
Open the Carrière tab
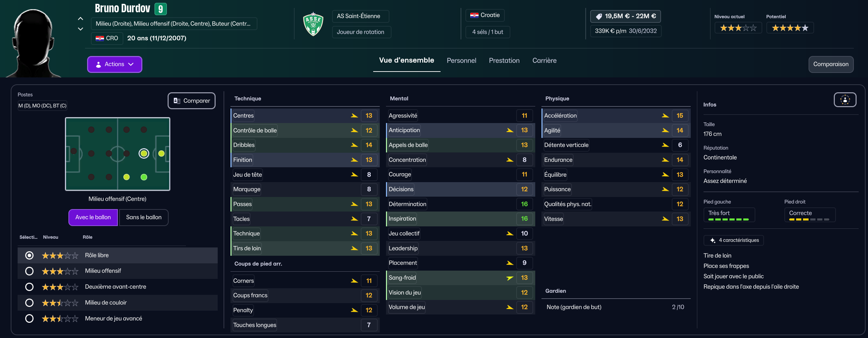click(x=544, y=60)
